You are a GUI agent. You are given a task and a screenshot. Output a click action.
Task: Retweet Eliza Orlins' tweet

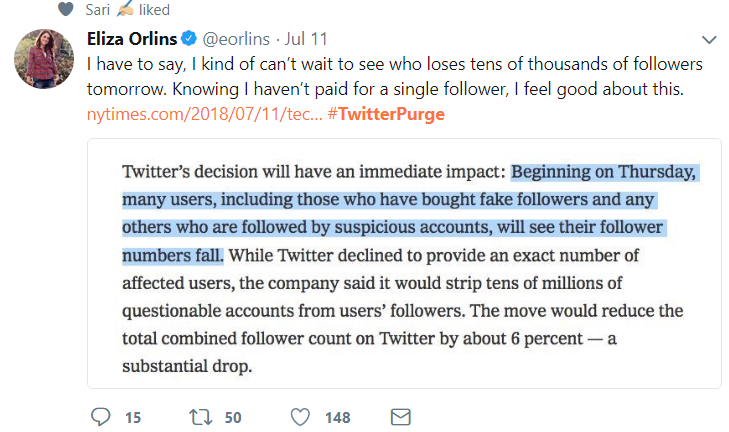point(197,416)
